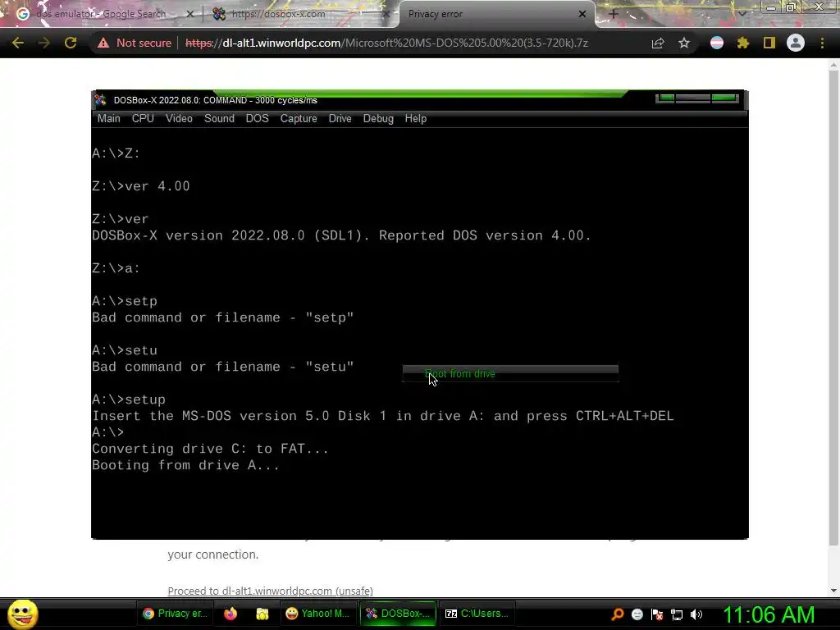
Task: Open the action center flag tray icon
Action: tap(657, 614)
